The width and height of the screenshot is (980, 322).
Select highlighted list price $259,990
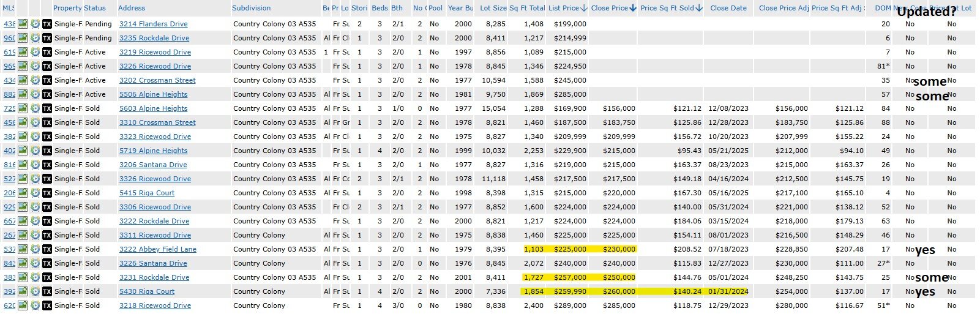tap(570, 291)
